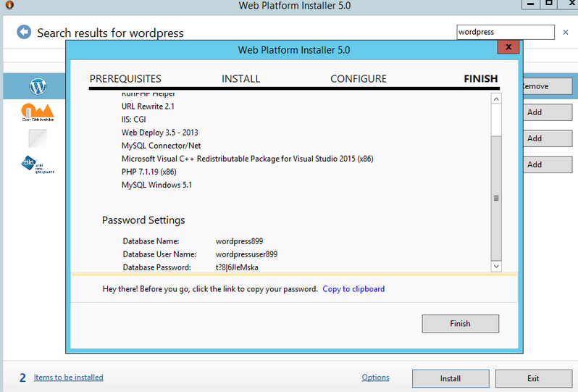Click the blue back arrow icon
Image resolution: width=578 pixels, height=392 pixels.
(x=24, y=32)
